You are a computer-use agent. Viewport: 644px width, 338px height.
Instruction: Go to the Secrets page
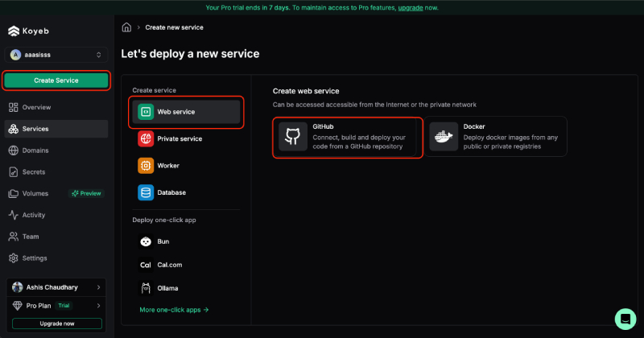coord(56,172)
